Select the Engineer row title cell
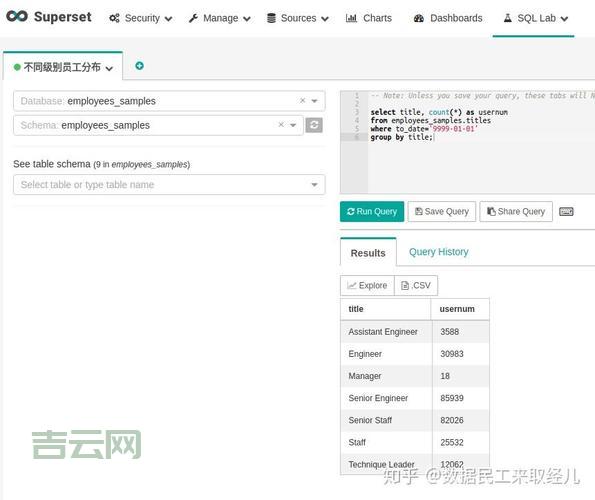595x500 pixels. coord(386,354)
